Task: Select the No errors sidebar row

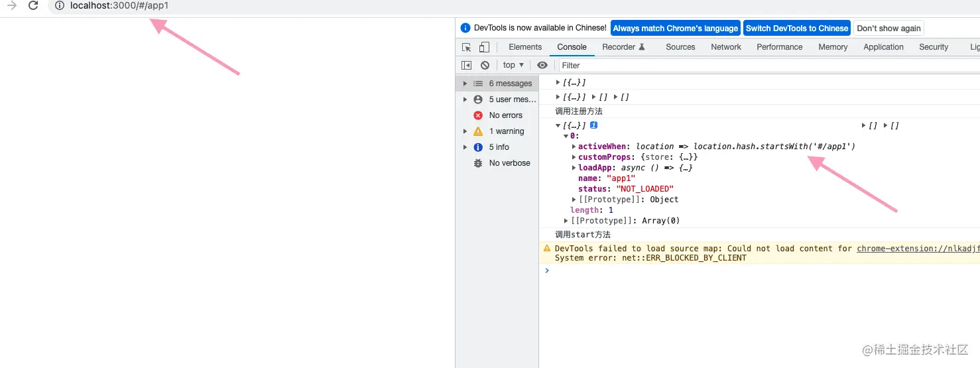Action: 497,115
